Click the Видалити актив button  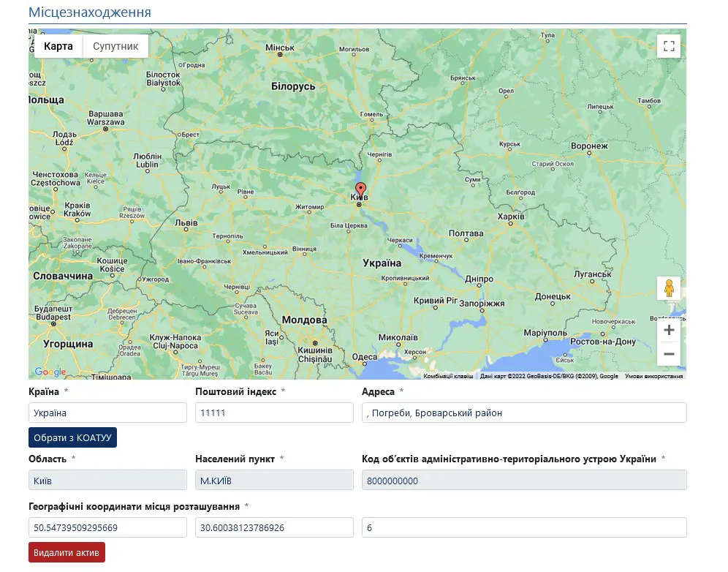point(67,552)
